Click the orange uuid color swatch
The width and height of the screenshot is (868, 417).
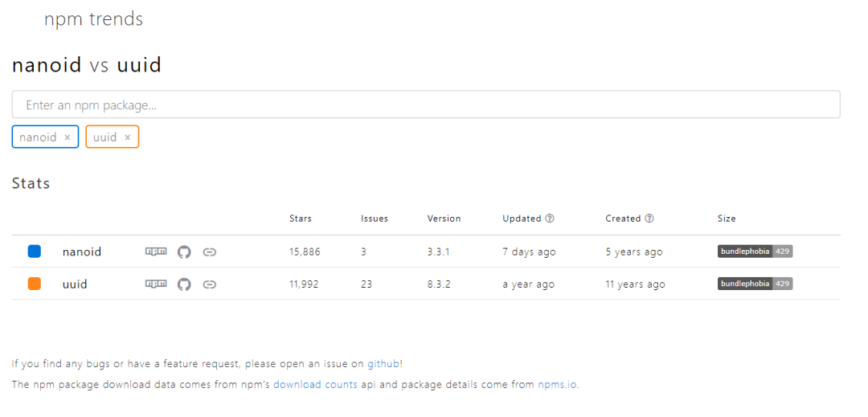coord(35,284)
